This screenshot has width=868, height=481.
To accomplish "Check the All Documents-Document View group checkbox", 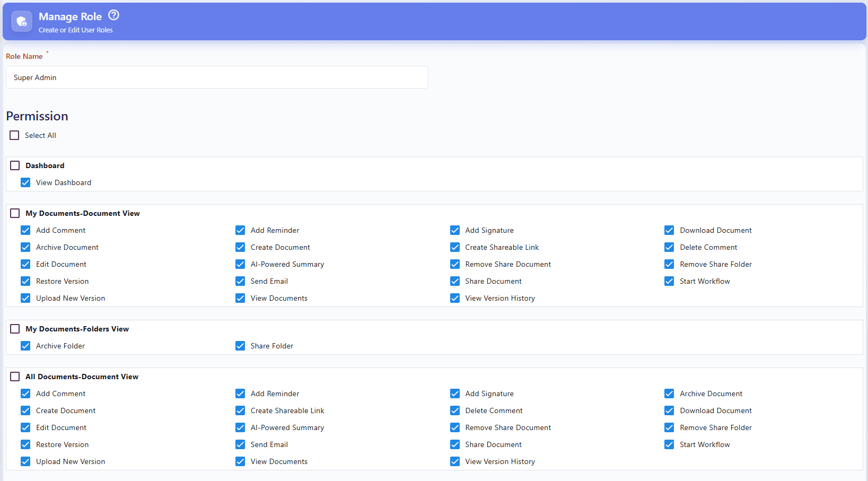I will 15,377.
